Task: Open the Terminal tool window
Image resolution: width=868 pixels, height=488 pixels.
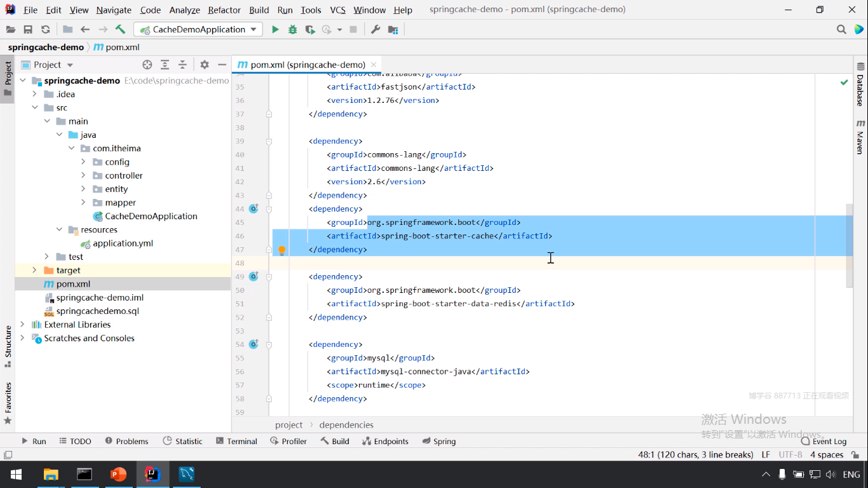Action: [x=236, y=441]
